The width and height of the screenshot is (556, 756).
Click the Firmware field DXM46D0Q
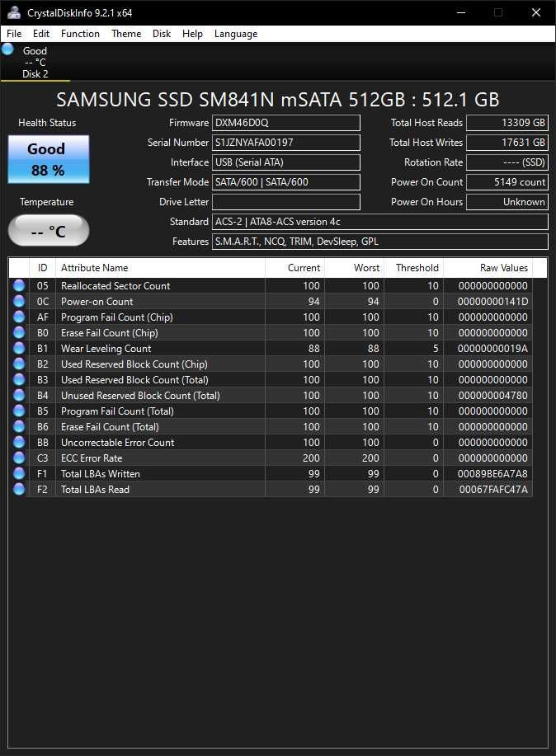(286, 123)
